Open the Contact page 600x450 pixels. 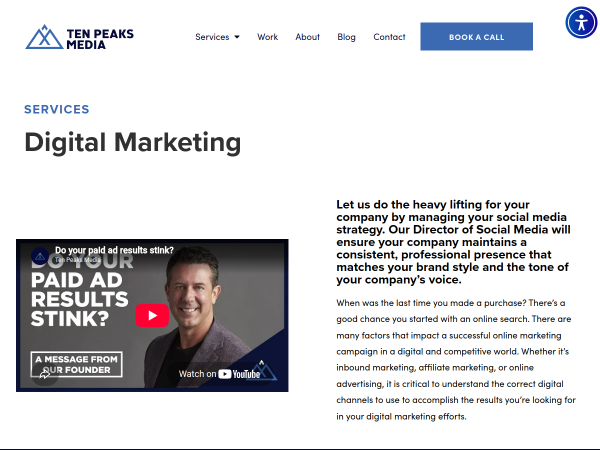pyautogui.click(x=389, y=37)
